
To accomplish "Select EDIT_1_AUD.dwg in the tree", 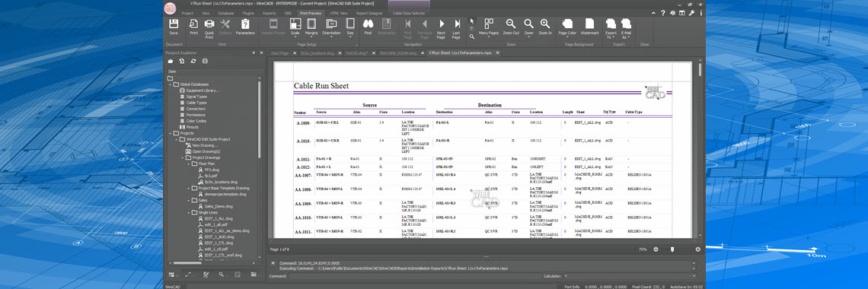I will 220,237.
